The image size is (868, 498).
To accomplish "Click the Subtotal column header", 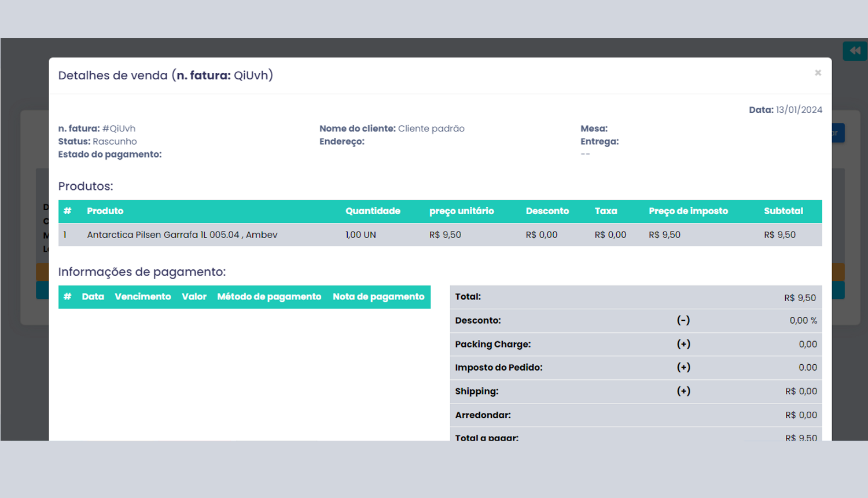I will [783, 211].
